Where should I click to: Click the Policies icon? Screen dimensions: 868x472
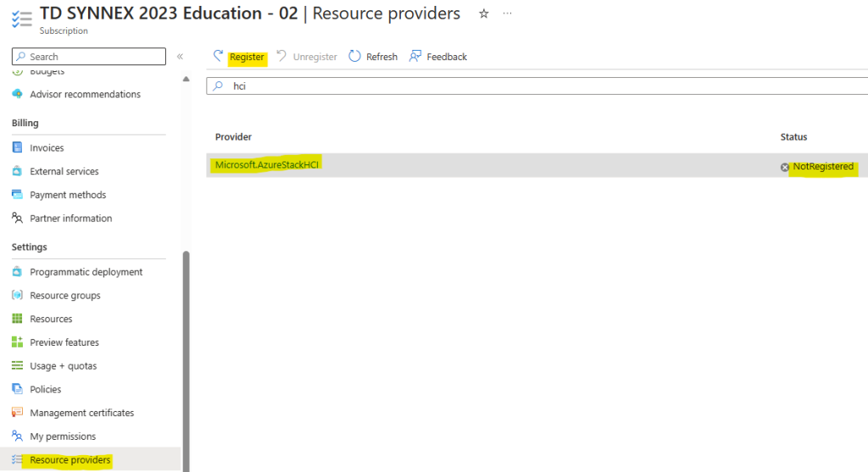(17, 389)
